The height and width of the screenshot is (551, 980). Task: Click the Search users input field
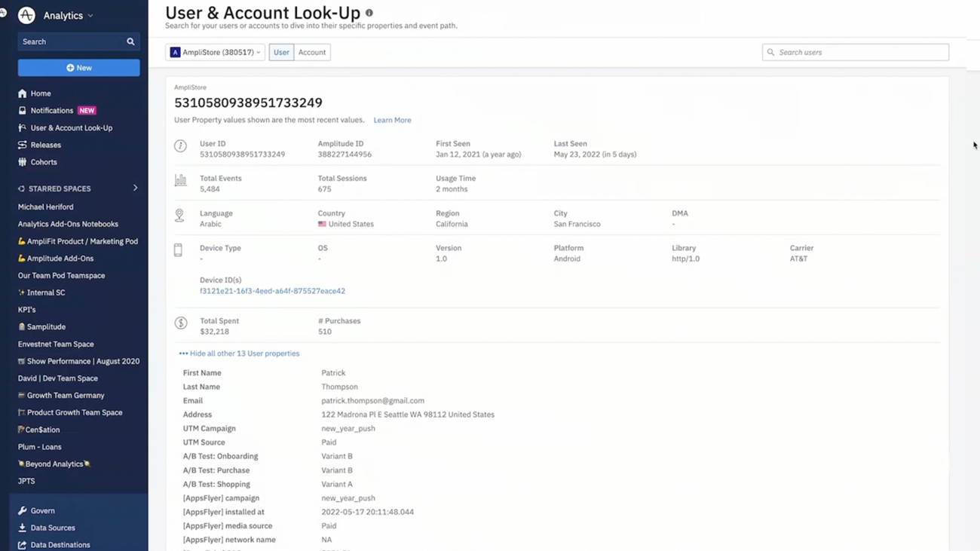859,53
